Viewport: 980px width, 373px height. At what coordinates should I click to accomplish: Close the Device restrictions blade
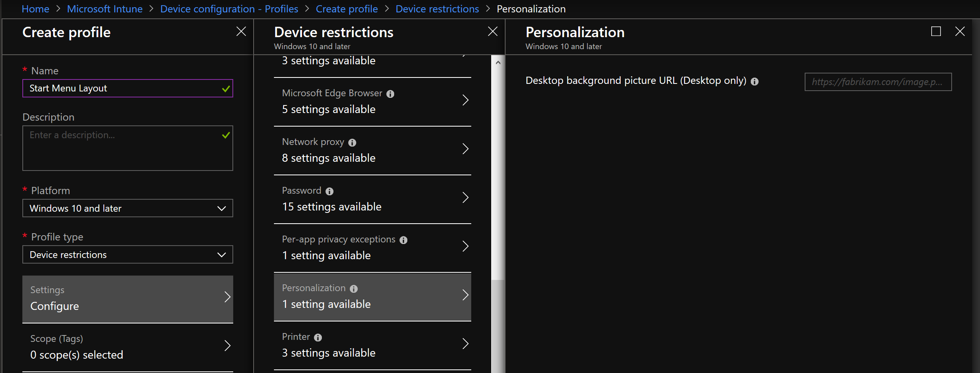[492, 32]
